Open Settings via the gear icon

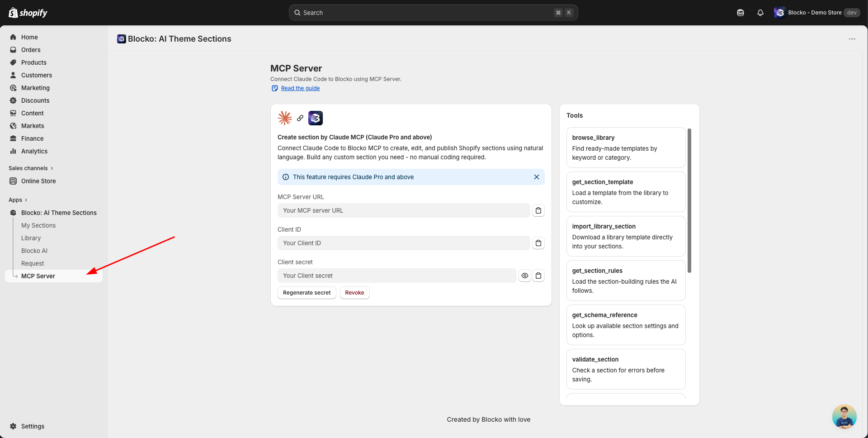[x=13, y=426]
